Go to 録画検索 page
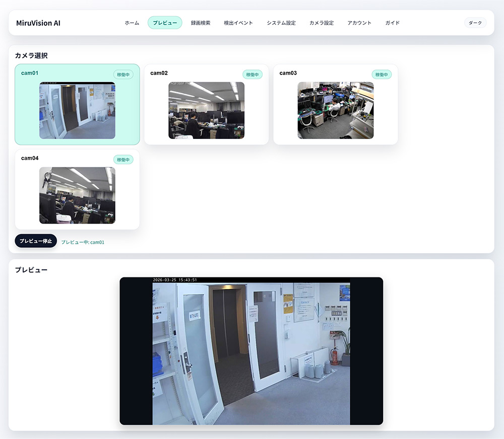This screenshot has width=504, height=439. click(201, 23)
